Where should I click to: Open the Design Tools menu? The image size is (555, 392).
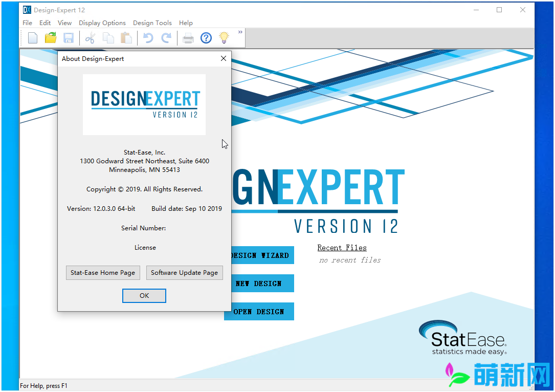[x=152, y=23]
